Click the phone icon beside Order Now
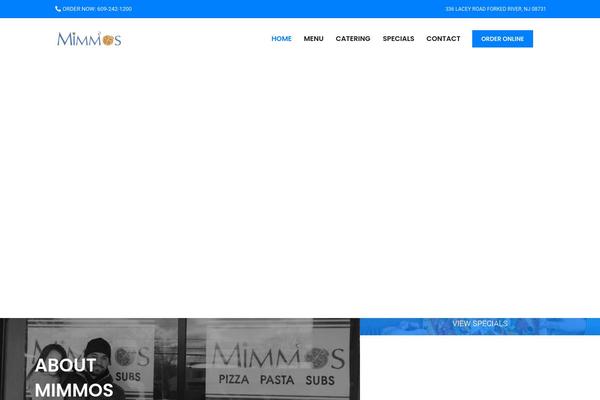600x400 pixels. pos(58,9)
